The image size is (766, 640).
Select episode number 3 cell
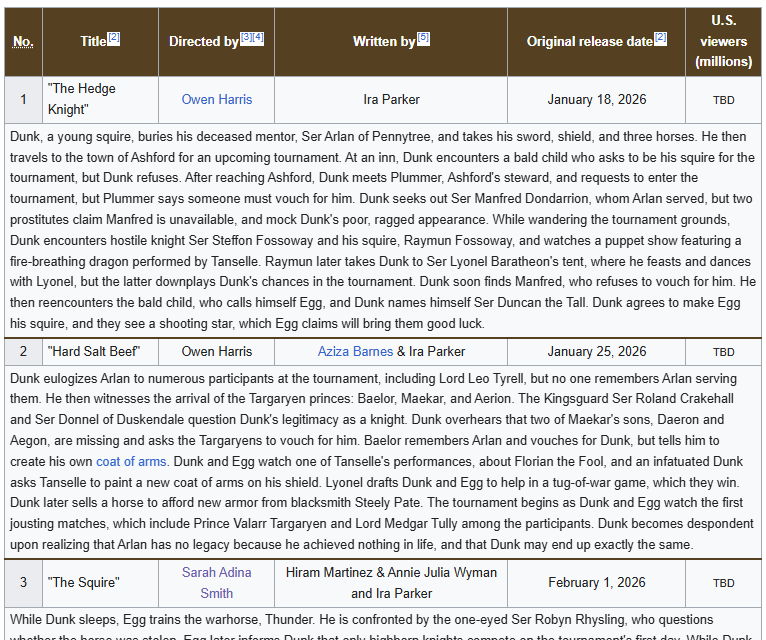(x=23, y=583)
